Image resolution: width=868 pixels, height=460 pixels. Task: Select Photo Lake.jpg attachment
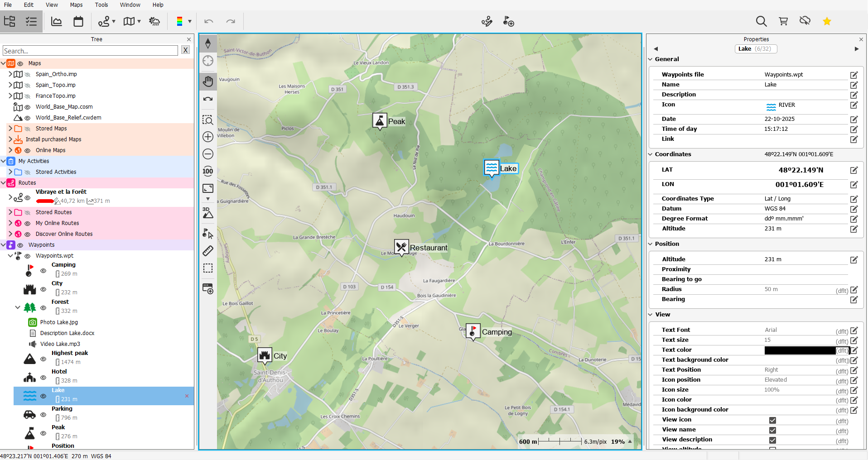click(x=59, y=322)
